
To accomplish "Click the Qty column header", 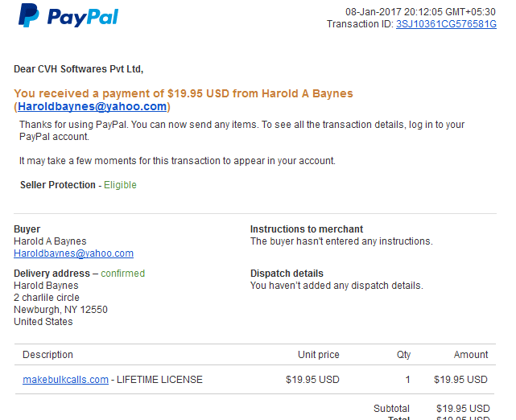I will [404, 355].
